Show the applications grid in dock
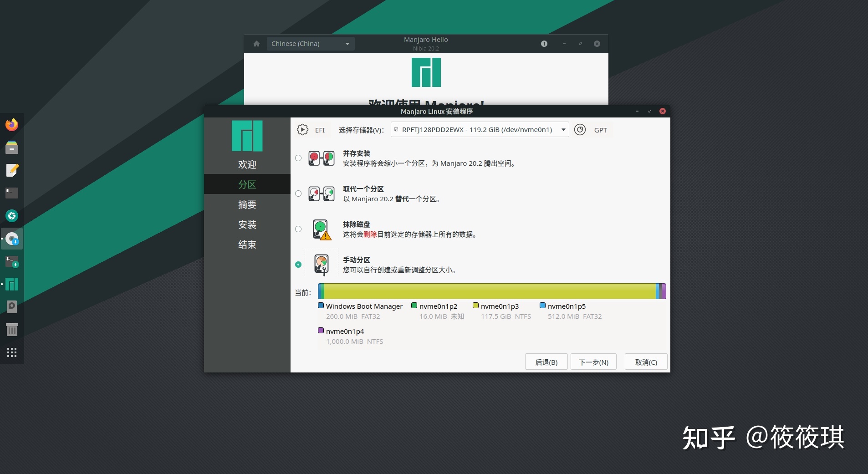 pyautogui.click(x=12, y=352)
